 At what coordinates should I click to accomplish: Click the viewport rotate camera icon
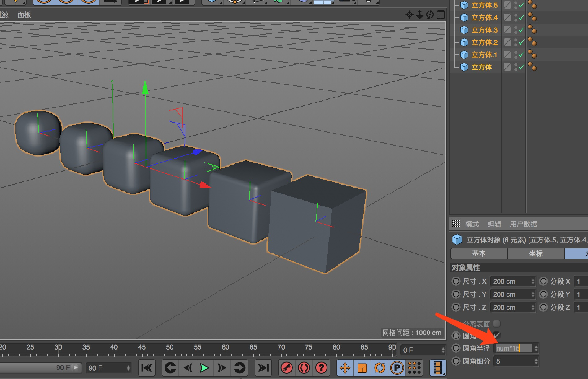tap(430, 15)
